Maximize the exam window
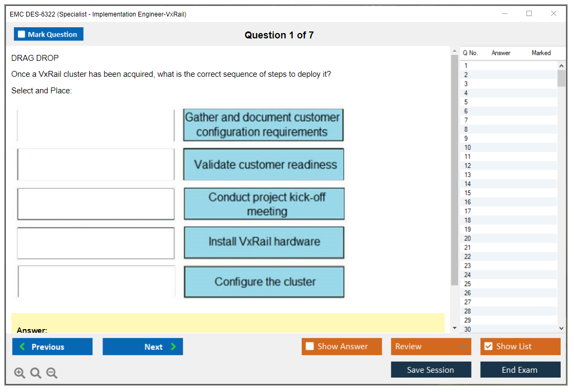 pos(529,14)
